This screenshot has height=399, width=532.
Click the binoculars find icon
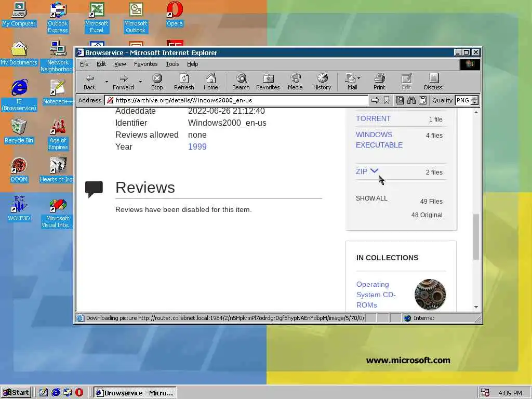point(411,100)
